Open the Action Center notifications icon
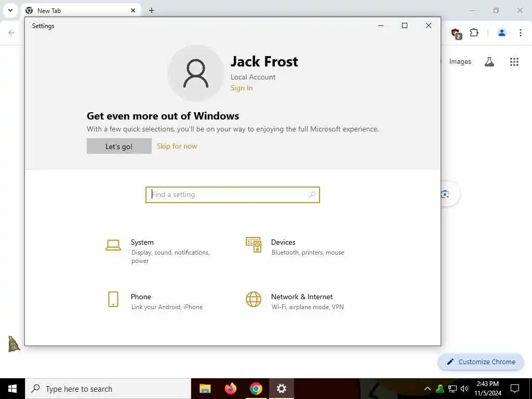Screen dimensions: 532x399 (x=515, y=389)
